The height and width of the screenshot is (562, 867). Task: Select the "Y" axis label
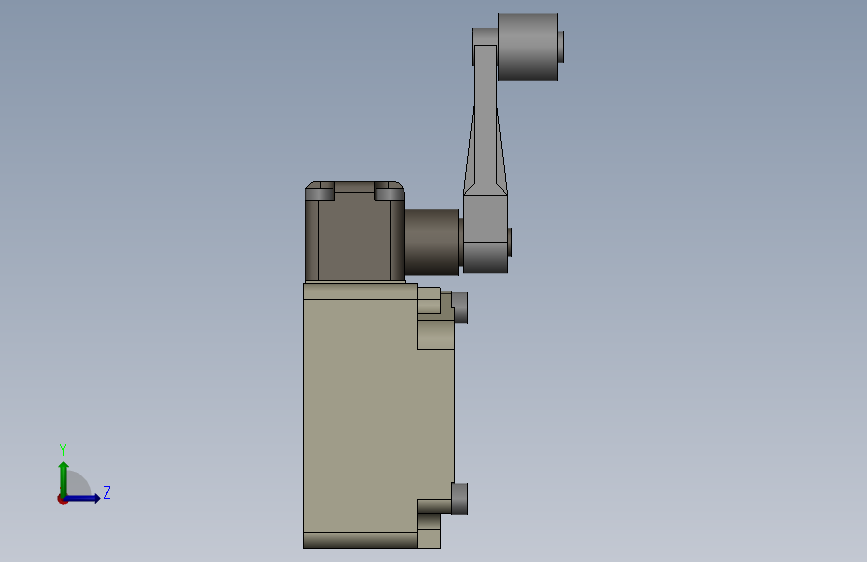coord(63,449)
